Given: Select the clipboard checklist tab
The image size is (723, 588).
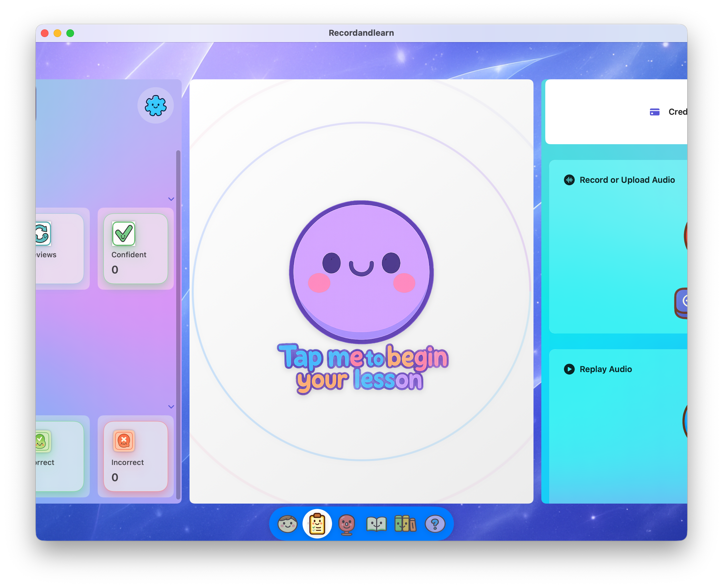Looking at the screenshot, I should 317,524.
